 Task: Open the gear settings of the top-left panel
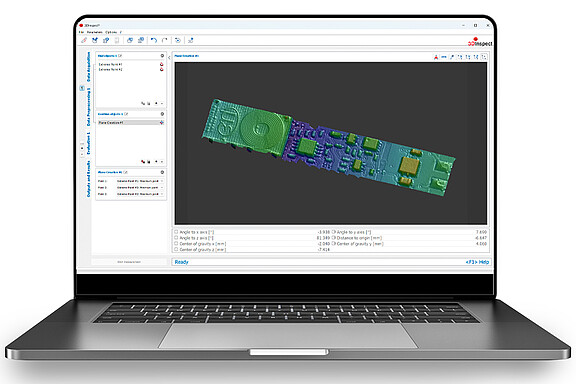point(162,55)
